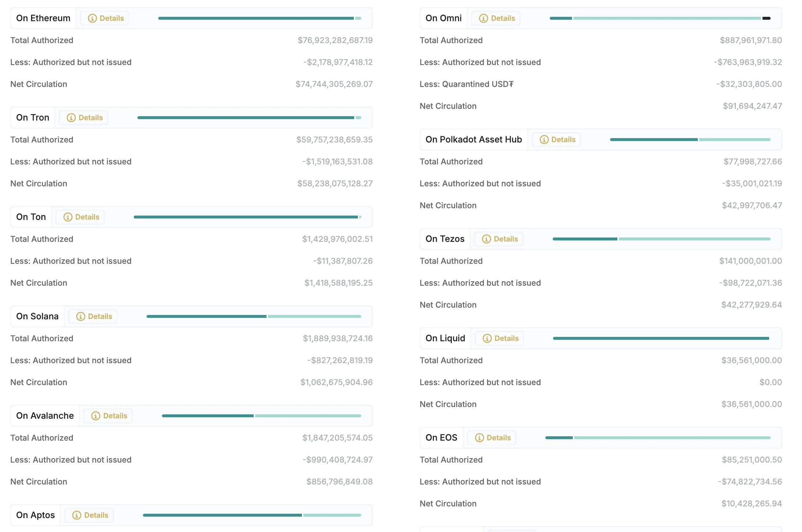The image size is (802, 532).
Task: Select the On Ethereum tab
Action: [x=43, y=17]
